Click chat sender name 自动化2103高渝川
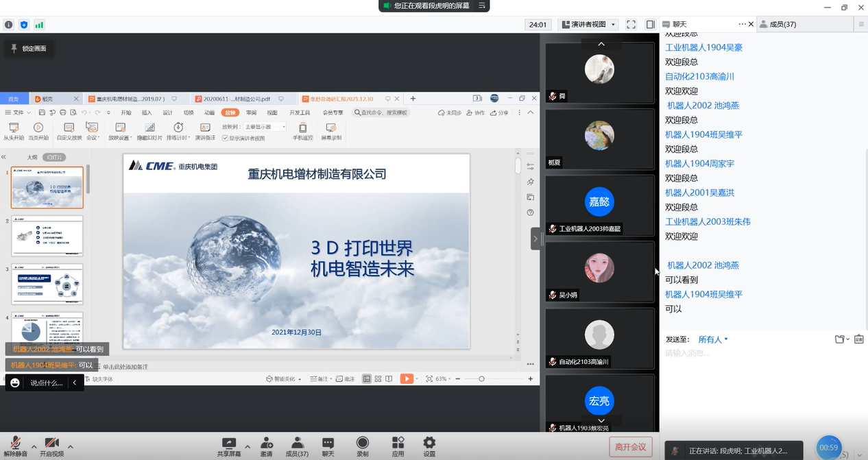868x460 pixels. click(699, 77)
